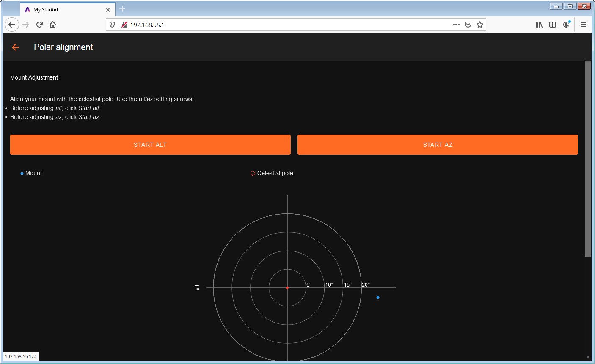Click the 'Before adjusting az' instruction line
595x364 pixels.
click(55, 117)
